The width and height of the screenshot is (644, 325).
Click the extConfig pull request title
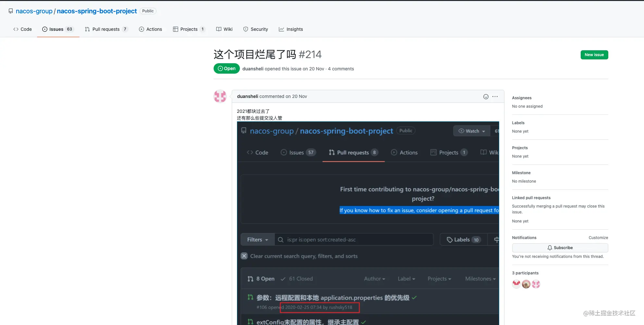307,322
